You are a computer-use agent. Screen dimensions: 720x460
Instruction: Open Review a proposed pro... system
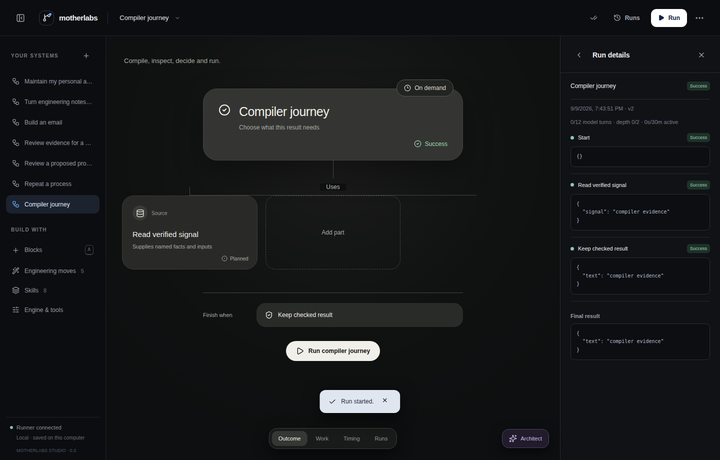coord(53,163)
